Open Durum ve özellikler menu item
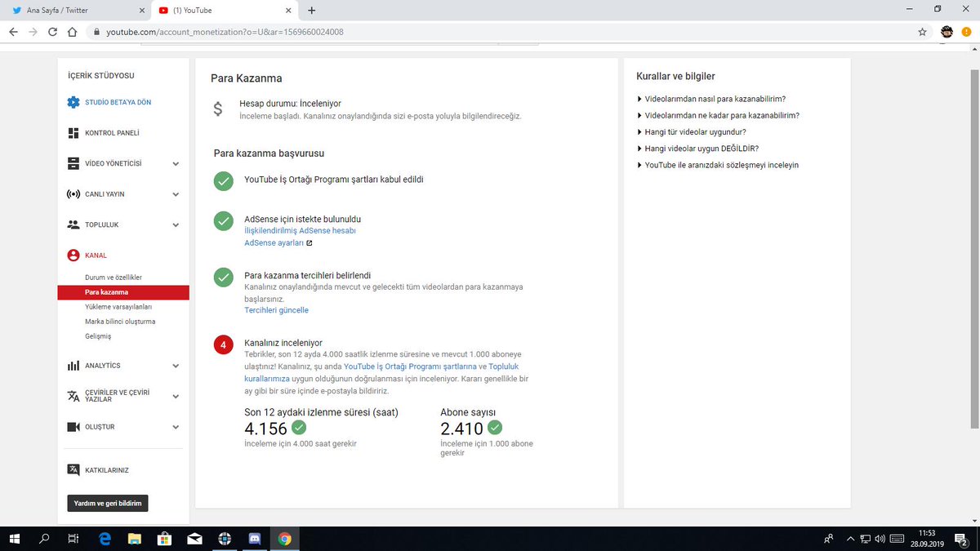This screenshot has height=551, width=980. pyautogui.click(x=114, y=278)
